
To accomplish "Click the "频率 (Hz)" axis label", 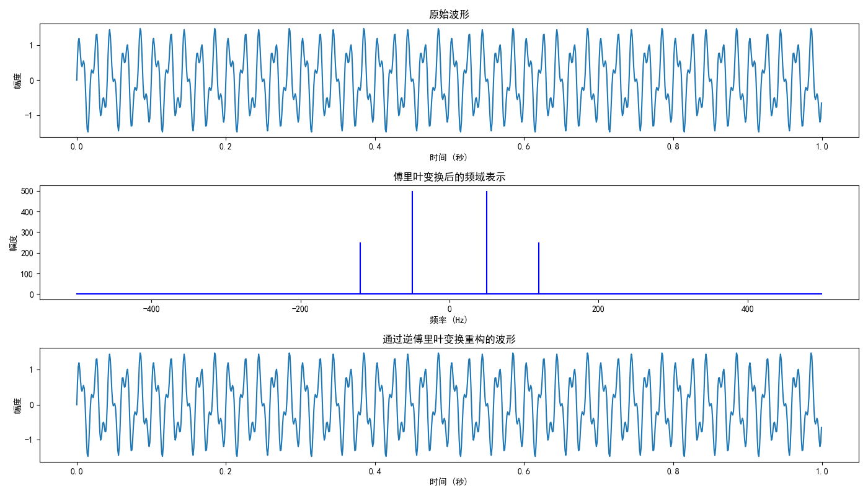I will tap(449, 320).
